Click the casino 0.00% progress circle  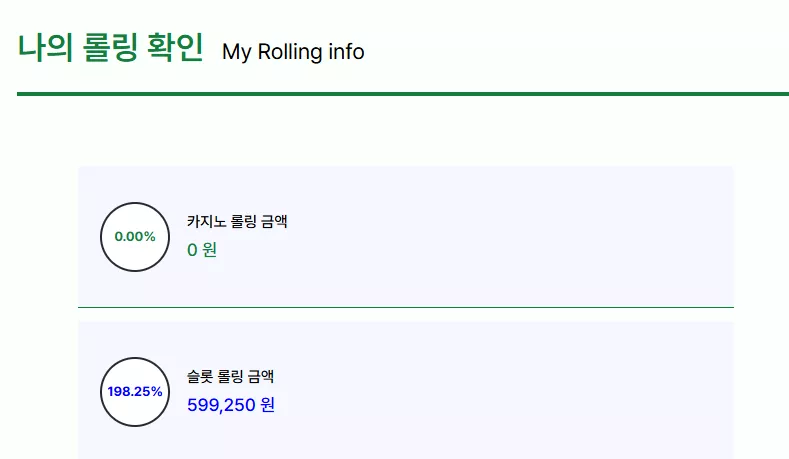point(135,237)
